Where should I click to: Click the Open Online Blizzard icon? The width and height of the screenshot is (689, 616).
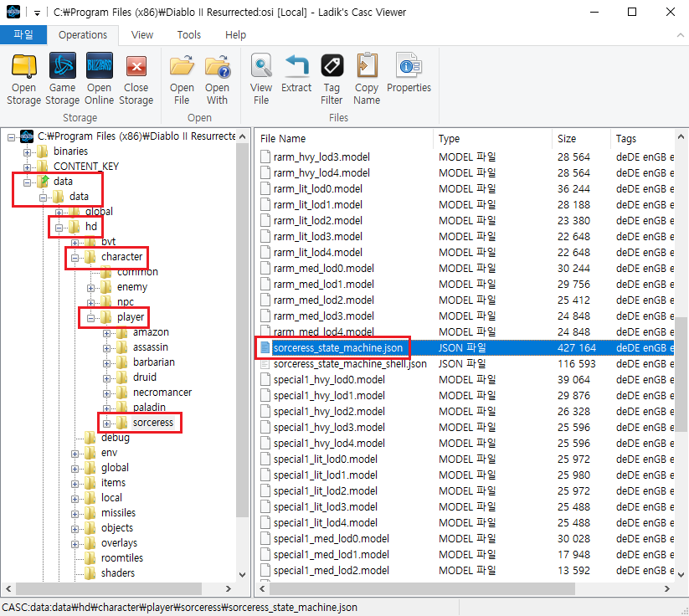coord(100,66)
